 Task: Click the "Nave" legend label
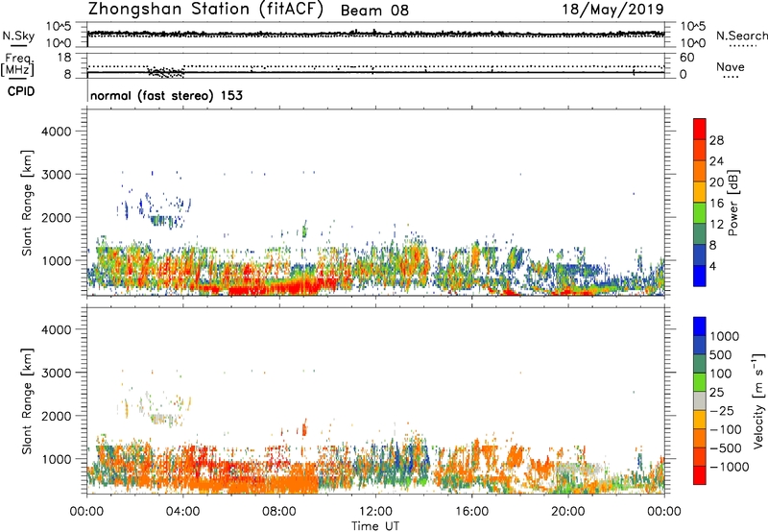tap(731, 67)
